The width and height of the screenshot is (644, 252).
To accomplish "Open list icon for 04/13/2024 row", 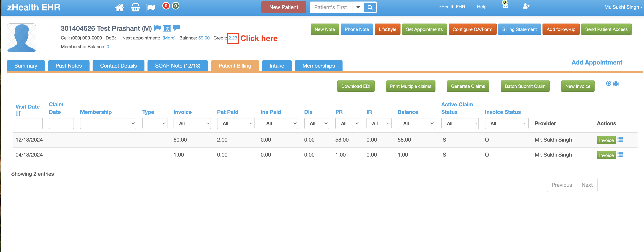I will (x=620, y=154).
